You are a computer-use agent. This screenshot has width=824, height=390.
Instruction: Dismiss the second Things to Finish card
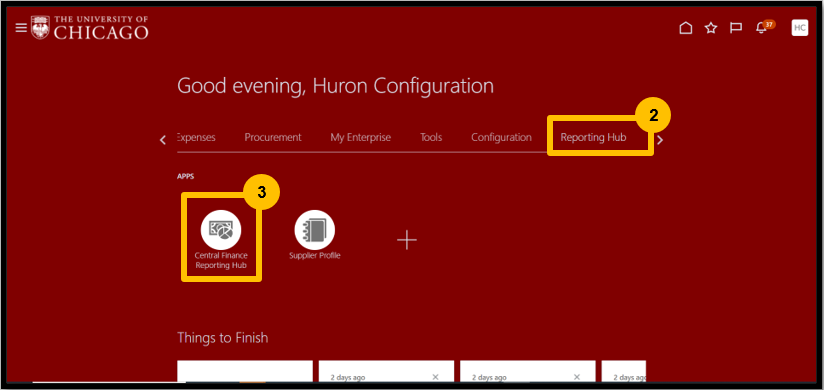[435, 377]
